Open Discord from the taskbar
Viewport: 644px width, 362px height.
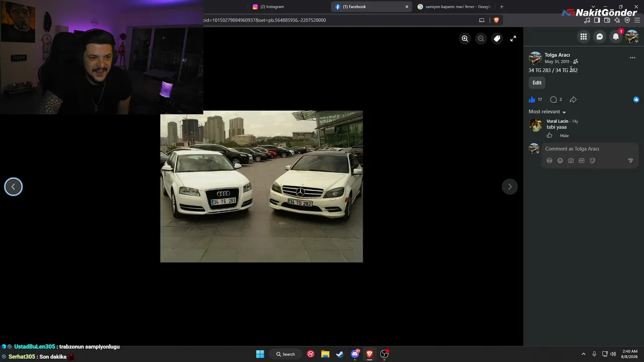point(355,354)
